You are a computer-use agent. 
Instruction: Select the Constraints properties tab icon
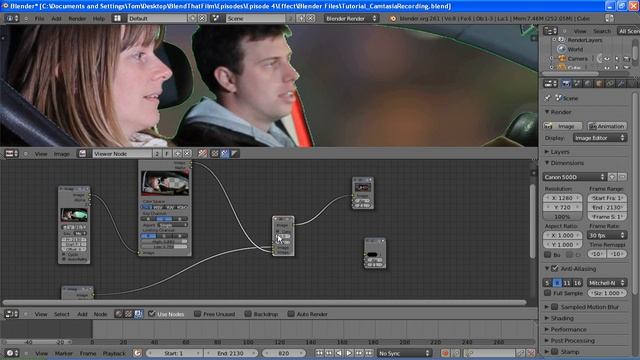click(610, 84)
